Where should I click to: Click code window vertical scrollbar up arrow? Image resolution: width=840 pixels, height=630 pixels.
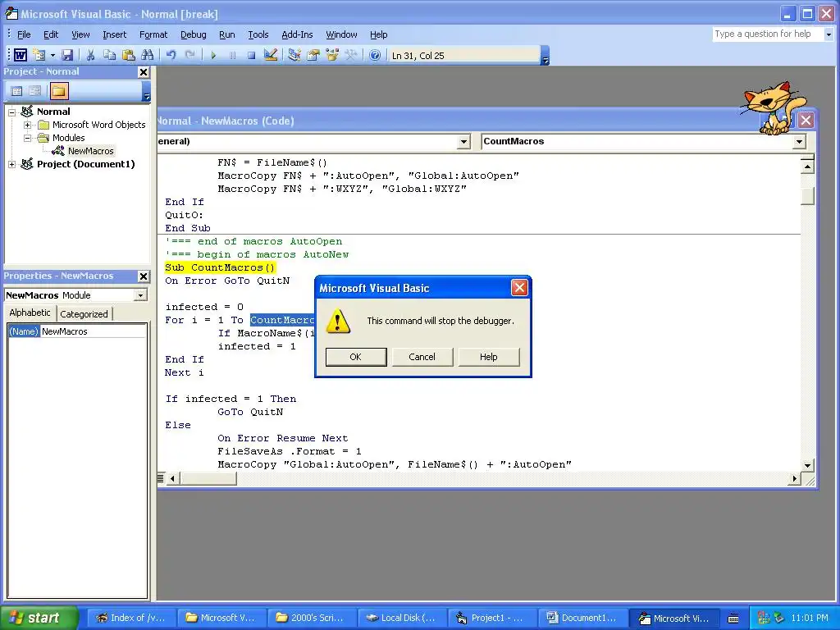(x=807, y=167)
